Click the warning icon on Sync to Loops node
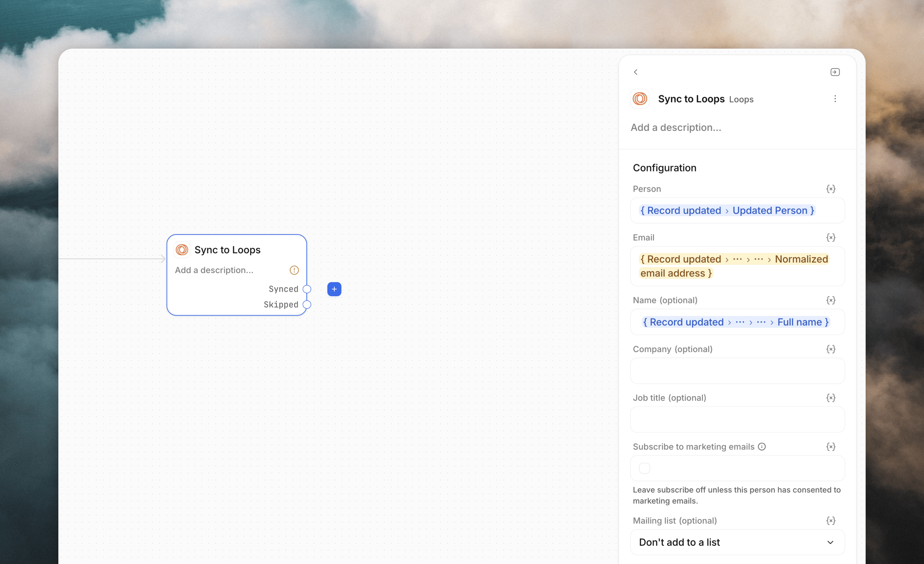The height and width of the screenshot is (564, 924). pos(294,270)
